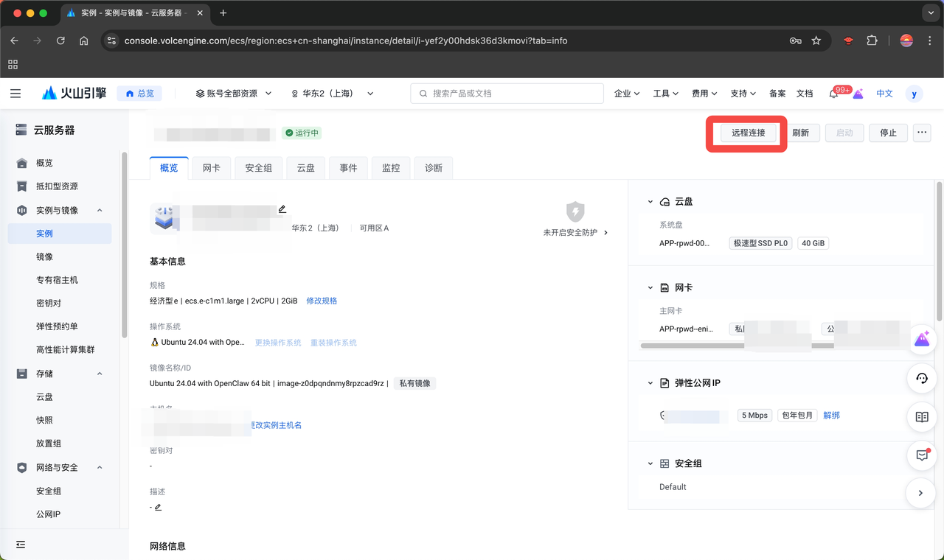Click the 远程连接 button

[x=746, y=133]
